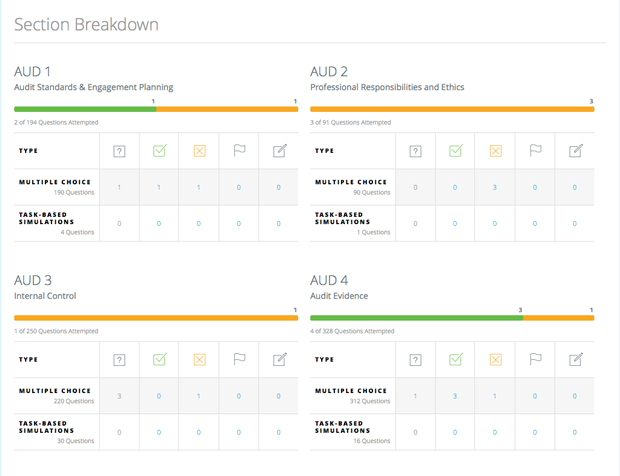Viewport: 620px width, 476px height.
Task: Click the AUD 3 orange progress bar
Action: (x=156, y=318)
